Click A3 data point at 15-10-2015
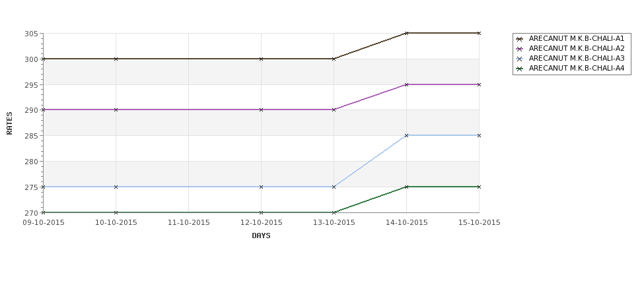Image resolution: width=644 pixels, height=283 pixels. [480, 136]
